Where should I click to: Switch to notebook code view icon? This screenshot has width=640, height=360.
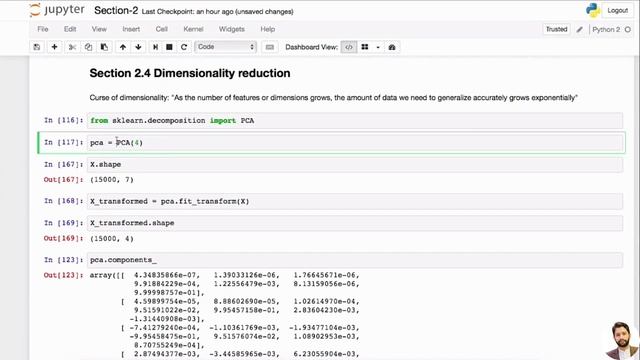349,47
